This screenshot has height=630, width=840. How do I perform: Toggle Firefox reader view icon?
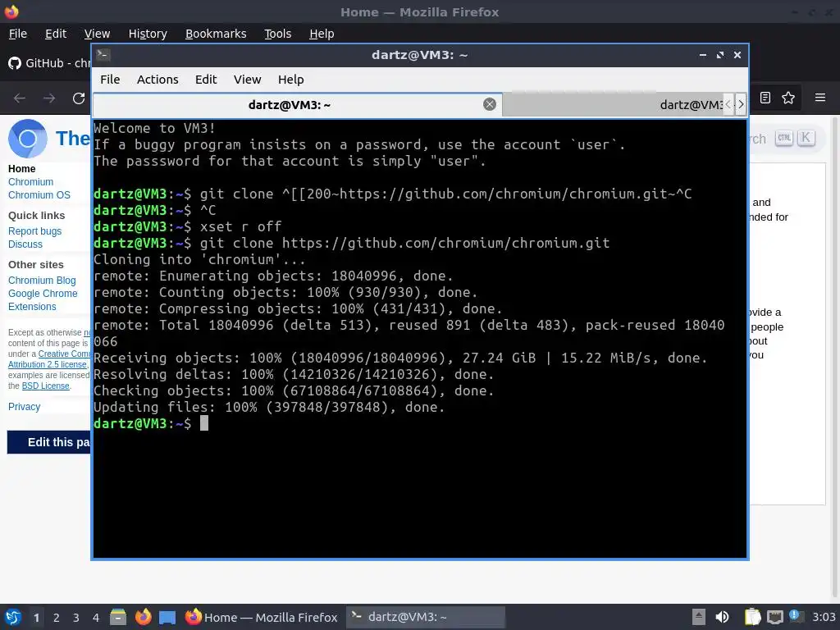765,98
